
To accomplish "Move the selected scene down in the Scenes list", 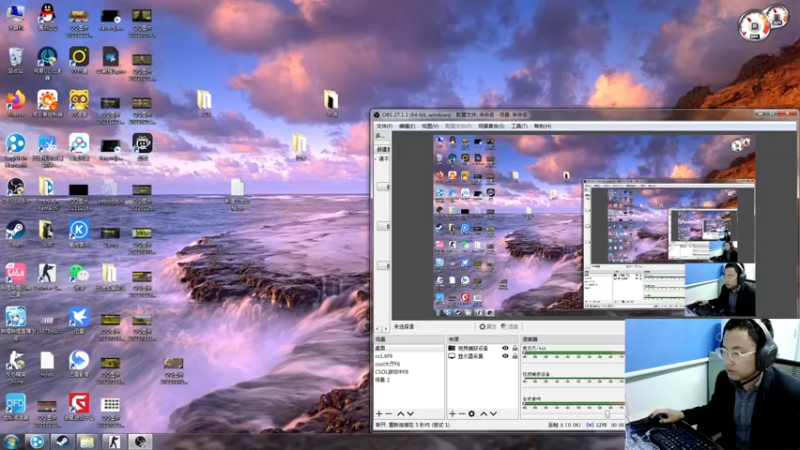I will point(410,414).
